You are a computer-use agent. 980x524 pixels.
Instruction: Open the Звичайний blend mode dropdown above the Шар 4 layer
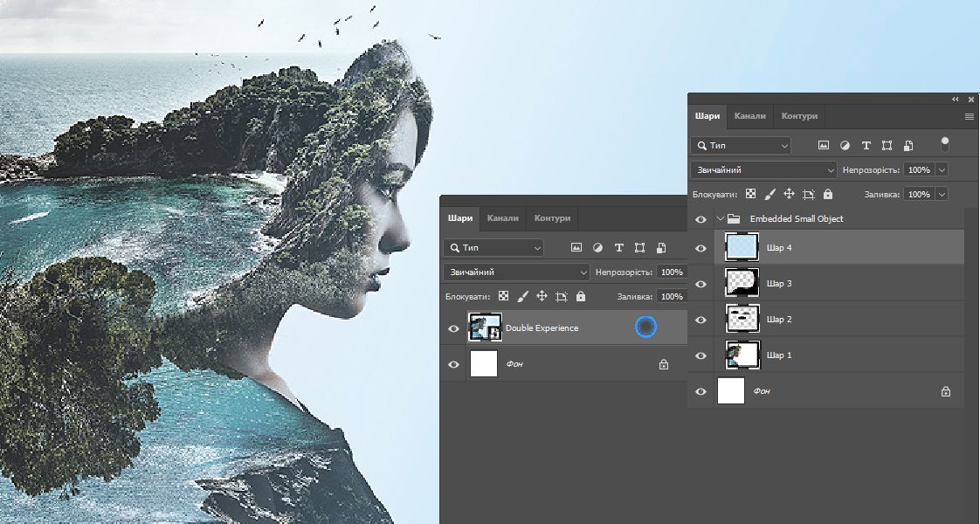pos(763,170)
